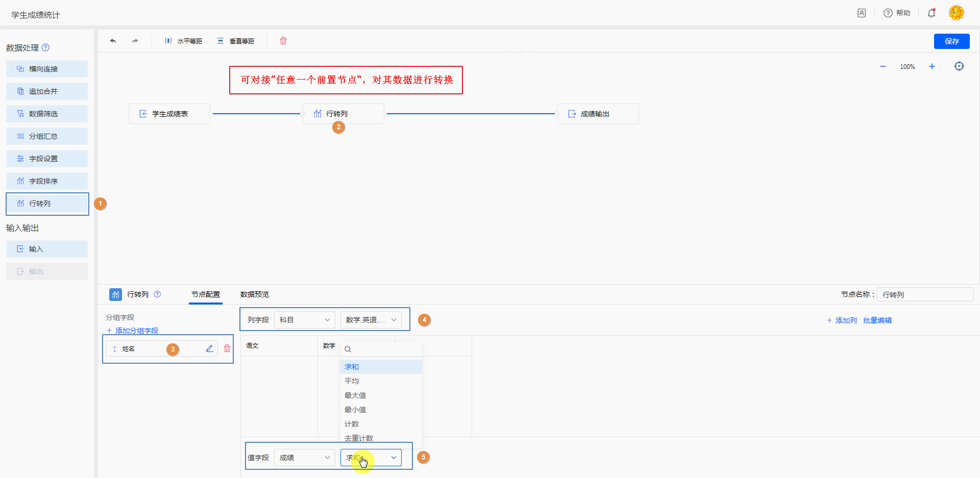Edit the 姓名 group field pencil icon

click(x=209, y=348)
